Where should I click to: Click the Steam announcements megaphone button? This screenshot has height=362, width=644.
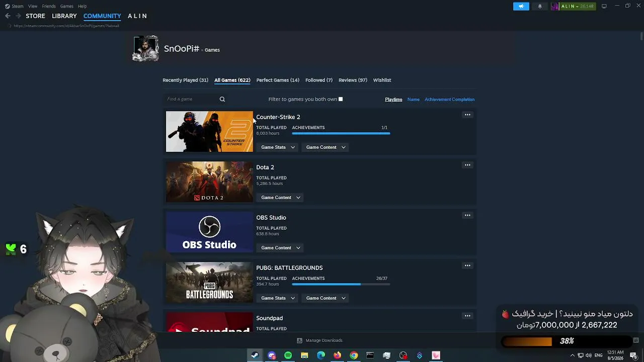point(521,6)
